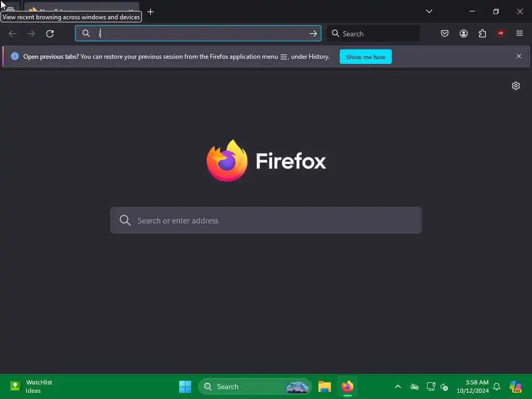Dismiss the restore session notification bar
The height and width of the screenshot is (399, 532).
pos(519,56)
